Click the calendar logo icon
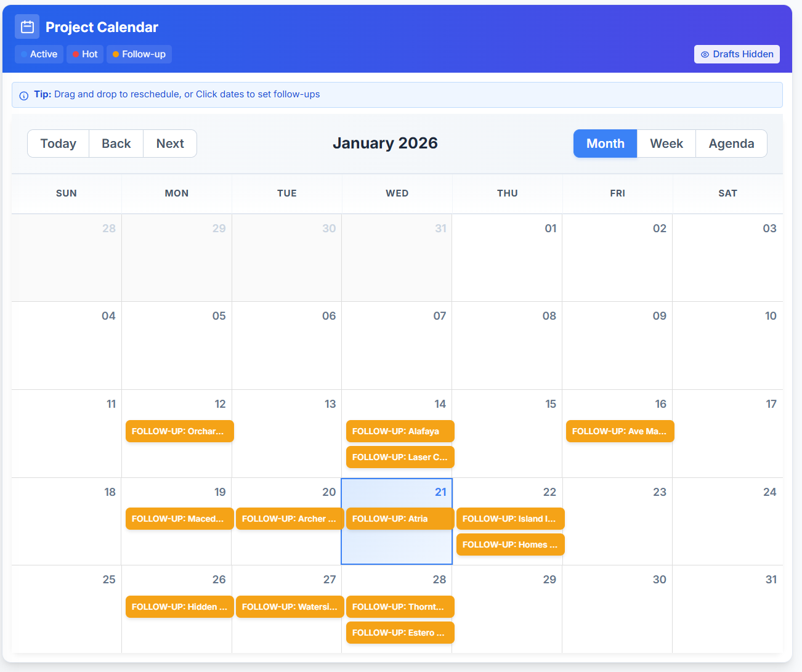The width and height of the screenshot is (802, 672). coord(27,27)
